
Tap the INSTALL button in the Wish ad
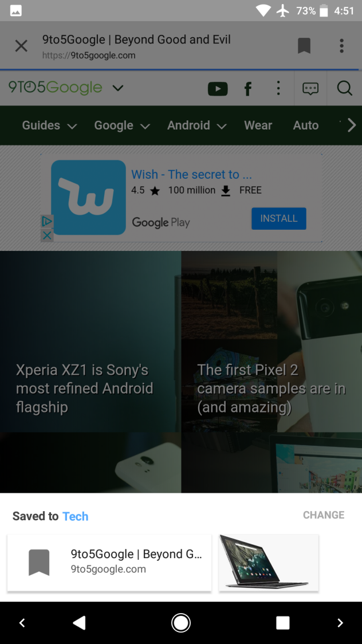tap(279, 218)
